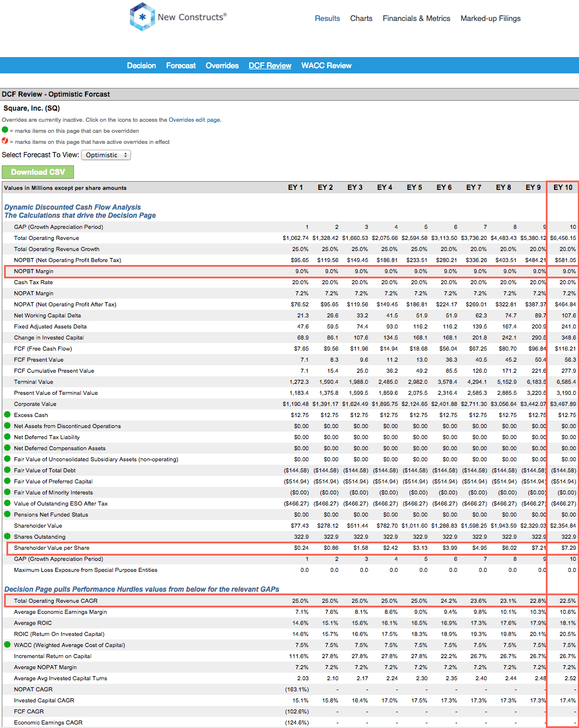This screenshot has width=579, height=728.
Task: Click the $1,062.74 Total Operating Revenue value
Action: coord(296,238)
